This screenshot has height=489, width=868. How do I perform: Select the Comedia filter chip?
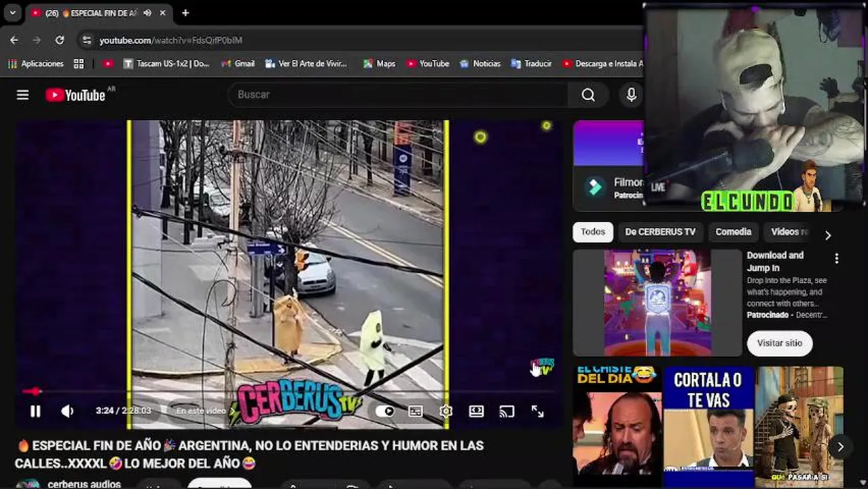tap(734, 232)
